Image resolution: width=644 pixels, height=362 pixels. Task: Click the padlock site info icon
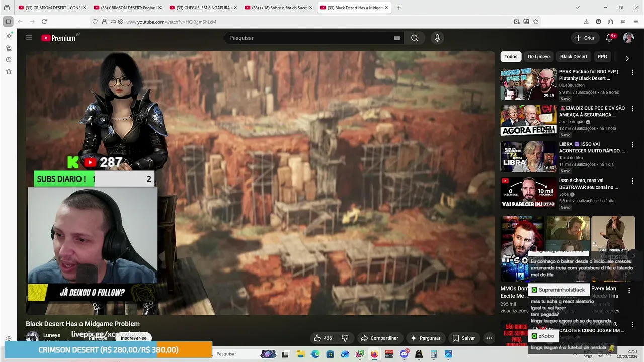pyautogui.click(x=104, y=22)
